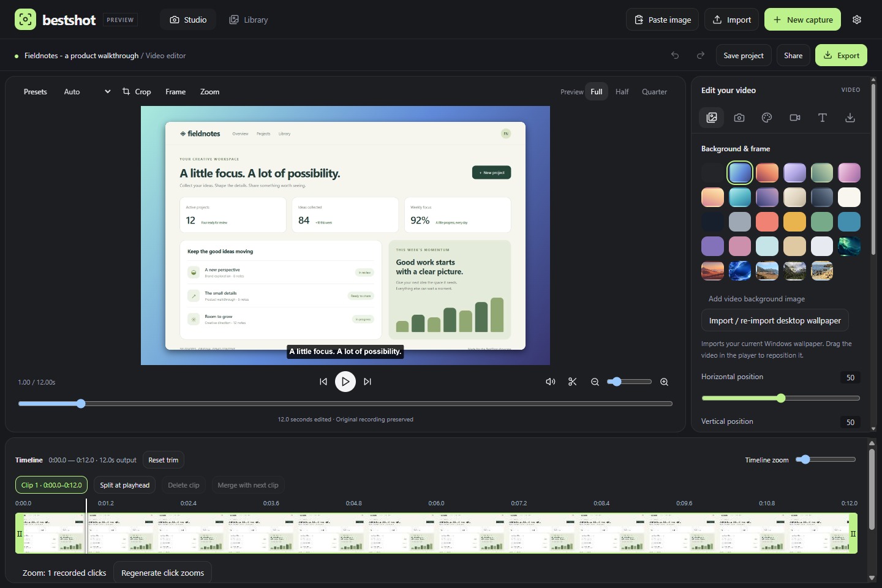The width and height of the screenshot is (882, 588).
Task: Open the Frame option
Action: (175, 92)
